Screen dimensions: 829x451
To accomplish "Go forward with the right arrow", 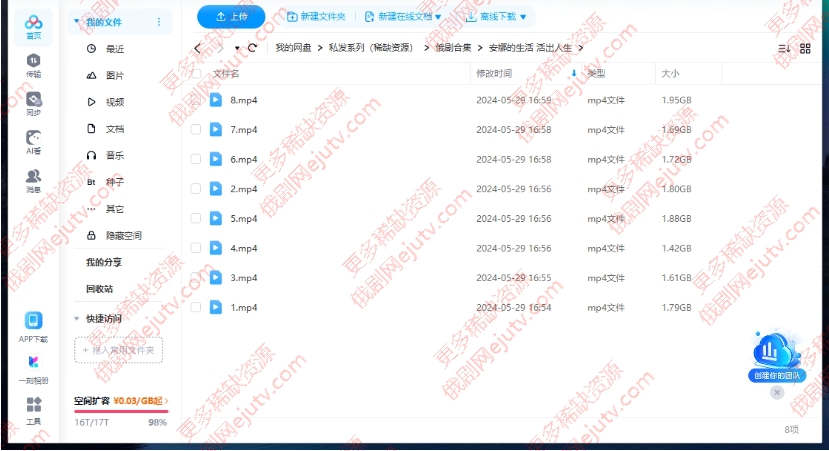I will pyautogui.click(x=221, y=48).
